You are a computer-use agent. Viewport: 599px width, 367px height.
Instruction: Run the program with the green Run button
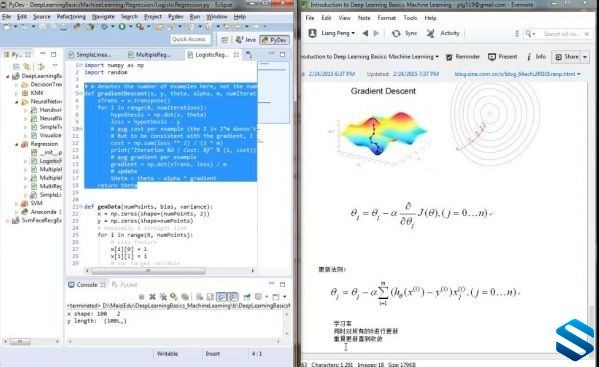coord(122,27)
